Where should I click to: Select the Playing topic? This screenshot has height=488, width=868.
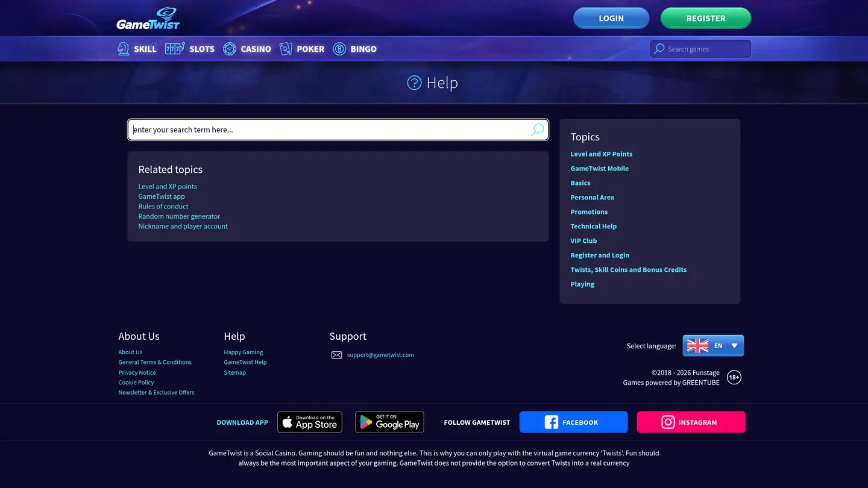582,284
